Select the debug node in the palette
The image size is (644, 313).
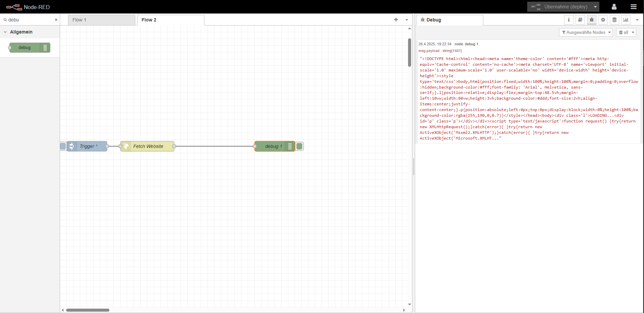(x=30, y=48)
